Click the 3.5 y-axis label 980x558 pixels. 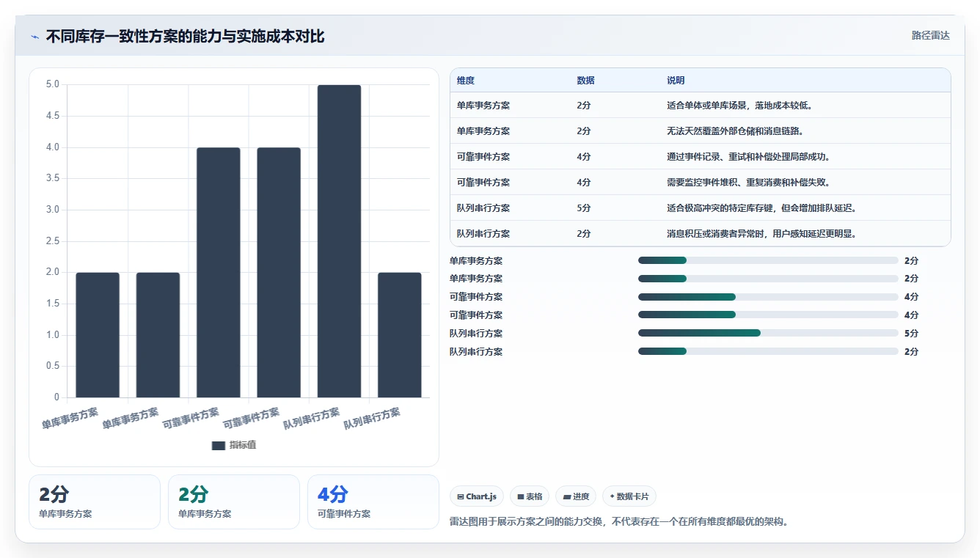pos(52,178)
